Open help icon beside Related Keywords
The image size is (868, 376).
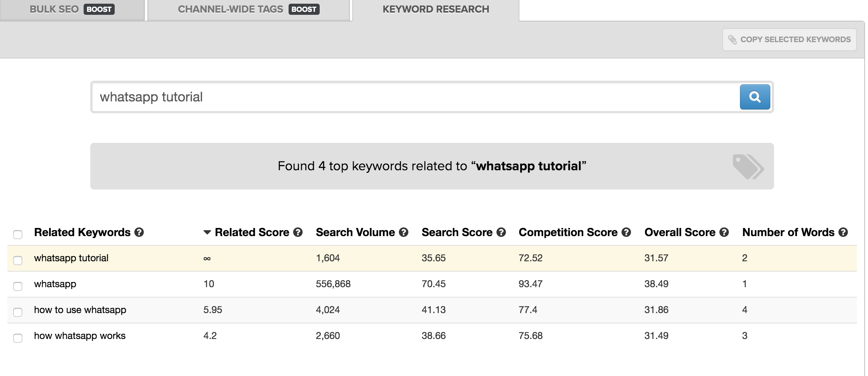tap(139, 232)
